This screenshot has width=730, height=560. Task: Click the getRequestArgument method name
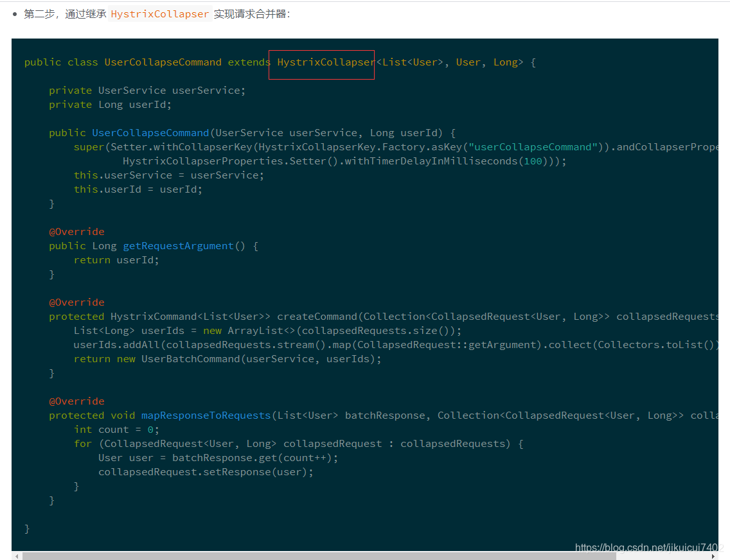(178, 246)
